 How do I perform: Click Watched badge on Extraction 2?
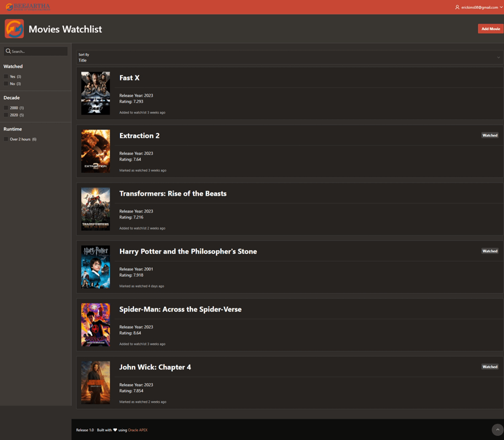(x=490, y=135)
